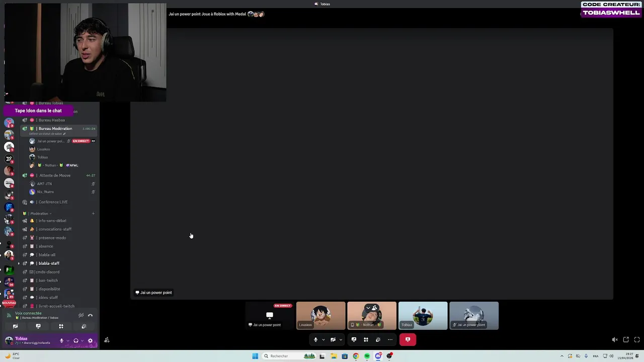Image resolution: width=644 pixels, height=362 pixels.
Task: Open soundboard from call bar
Action: (x=378, y=339)
